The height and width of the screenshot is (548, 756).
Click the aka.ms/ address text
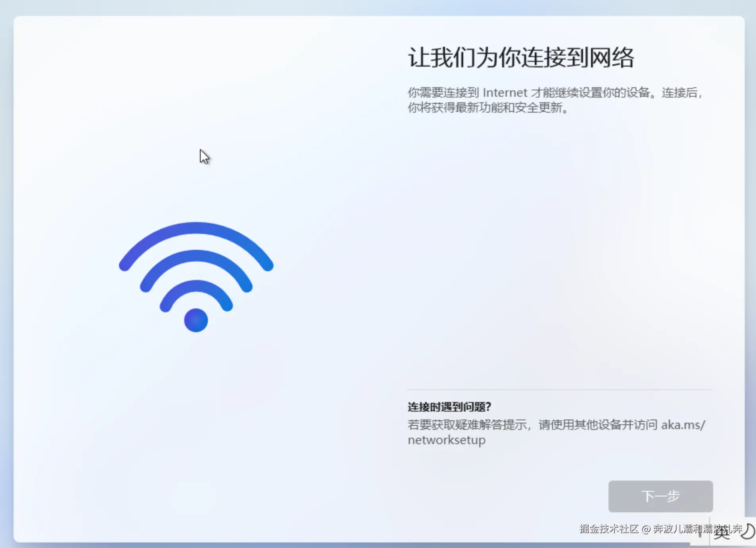click(683, 425)
